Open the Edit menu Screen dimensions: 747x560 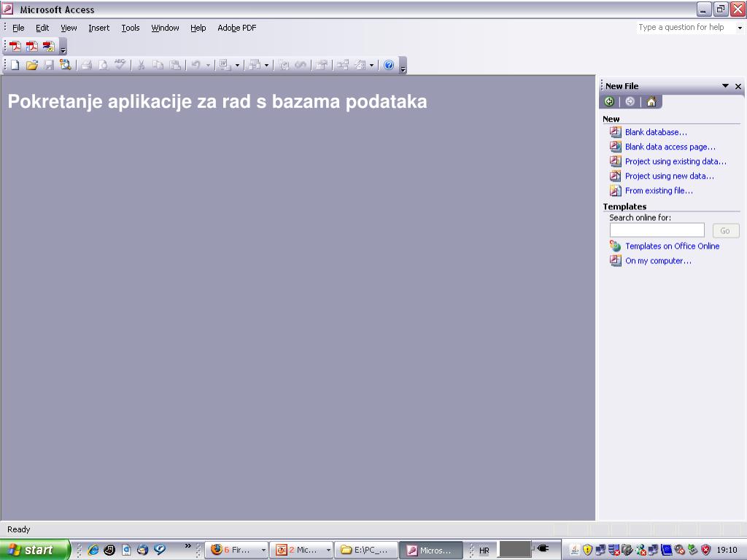coord(42,28)
